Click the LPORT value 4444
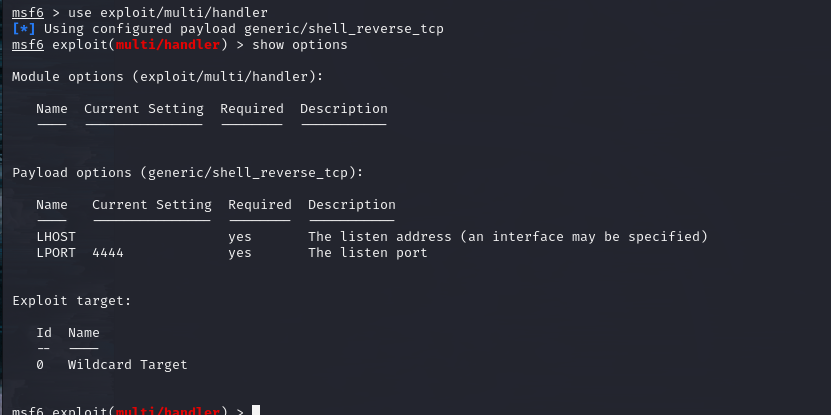 108,253
